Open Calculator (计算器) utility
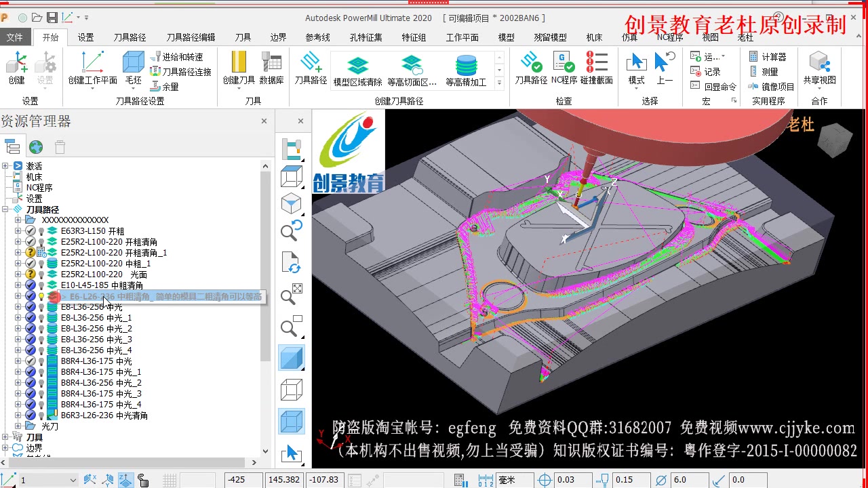The image size is (868, 488). click(768, 57)
